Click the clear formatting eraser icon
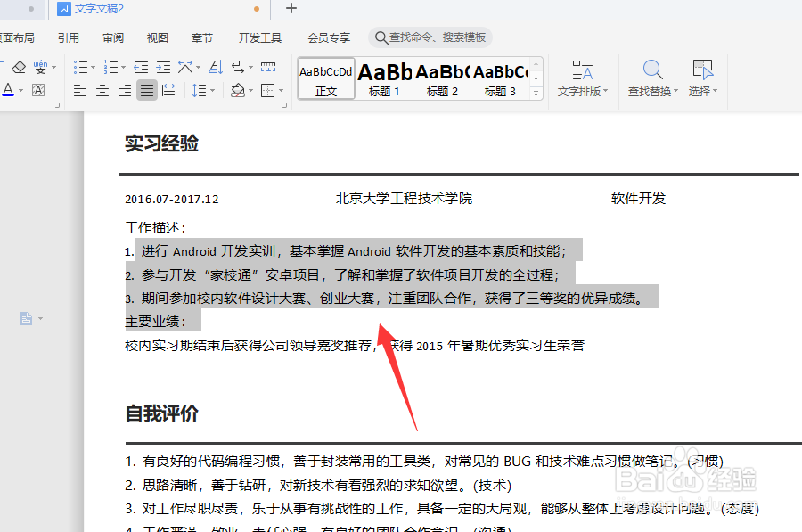Viewport: 802px width, 532px height. click(19, 67)
